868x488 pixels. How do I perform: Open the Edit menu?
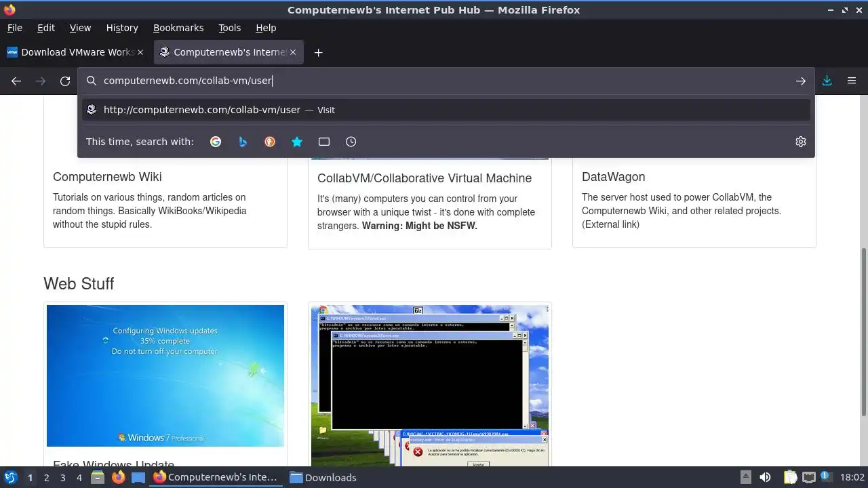(x=46, y=28)
